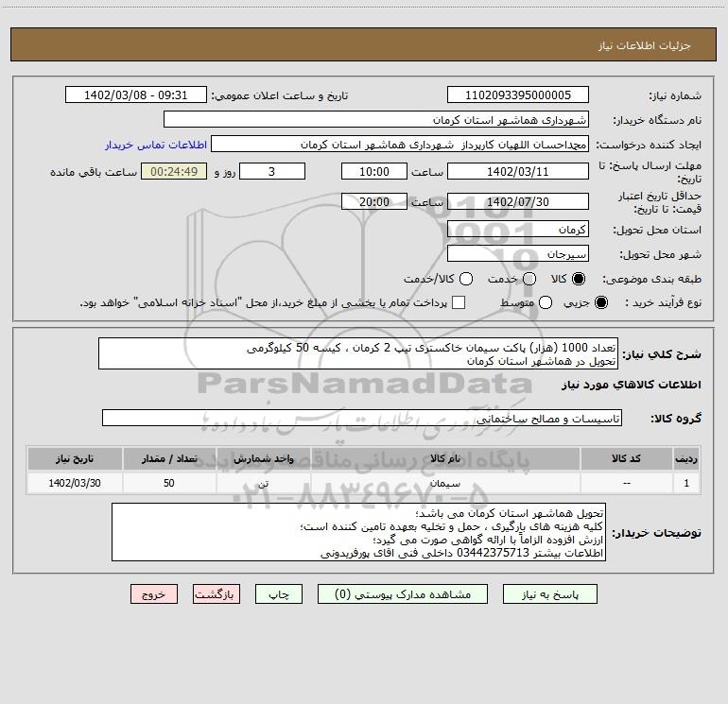Screen dimensions: 728x704
Task: Open مشاهده مدارک پیوستی (0) button
Action: click(x=403, y=594)
